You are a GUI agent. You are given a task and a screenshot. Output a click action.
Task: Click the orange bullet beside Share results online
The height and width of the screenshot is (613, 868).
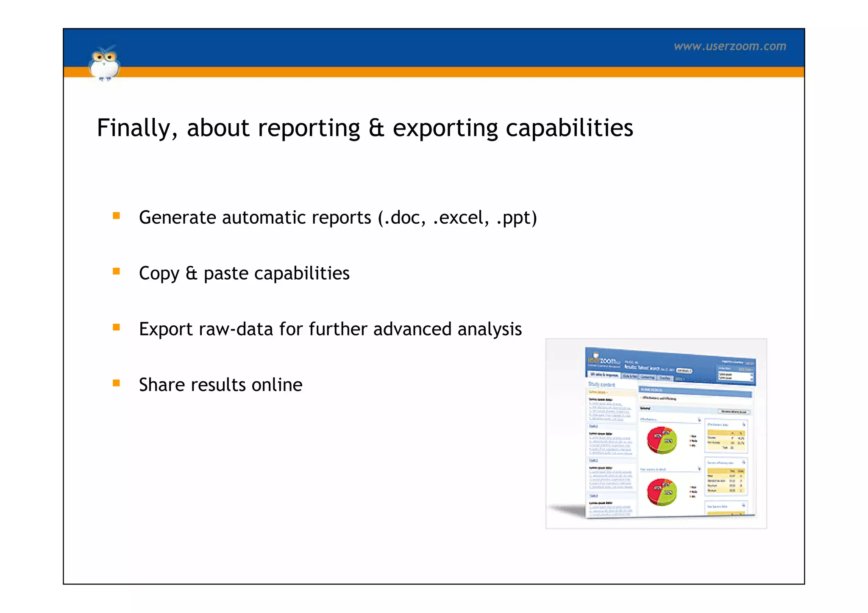coord(116,383)
